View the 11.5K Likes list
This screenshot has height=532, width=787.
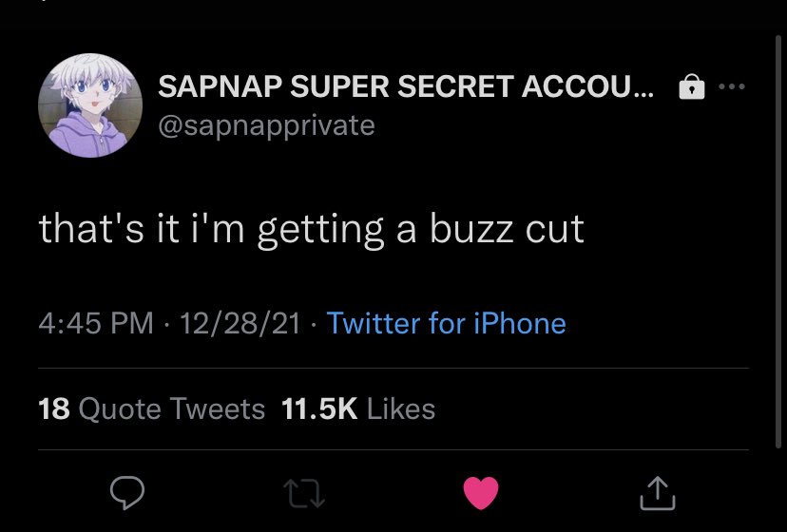[x=358, y=408]
